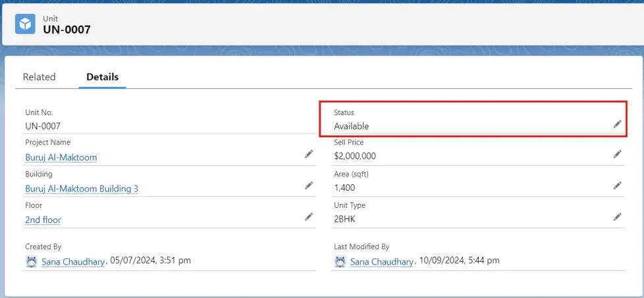
Task: Click the Building field edit pencil
Action: [x=309, y=186]
